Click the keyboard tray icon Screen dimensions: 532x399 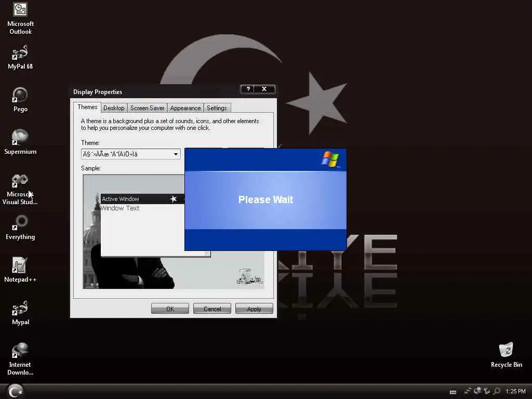[453, 392]
